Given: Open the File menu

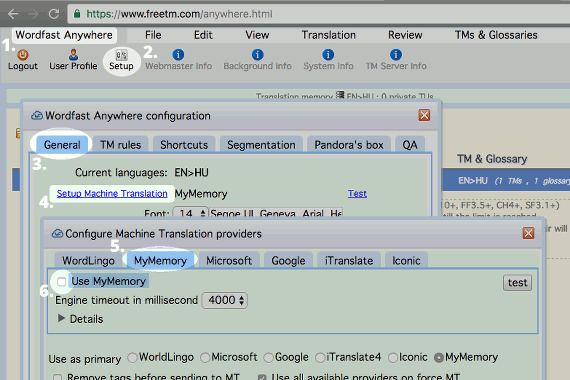Looking at the screenshot, I should 153,35.
